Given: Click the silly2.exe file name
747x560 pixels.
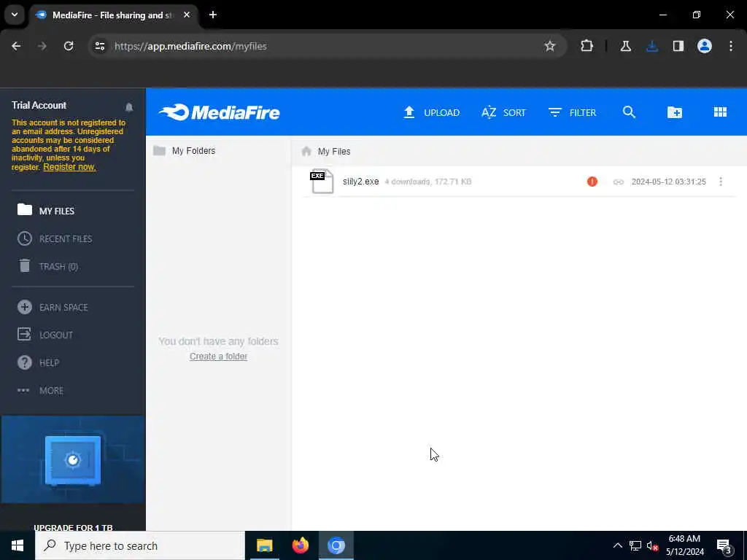Looking at the screenshot, I should point(360,182).
